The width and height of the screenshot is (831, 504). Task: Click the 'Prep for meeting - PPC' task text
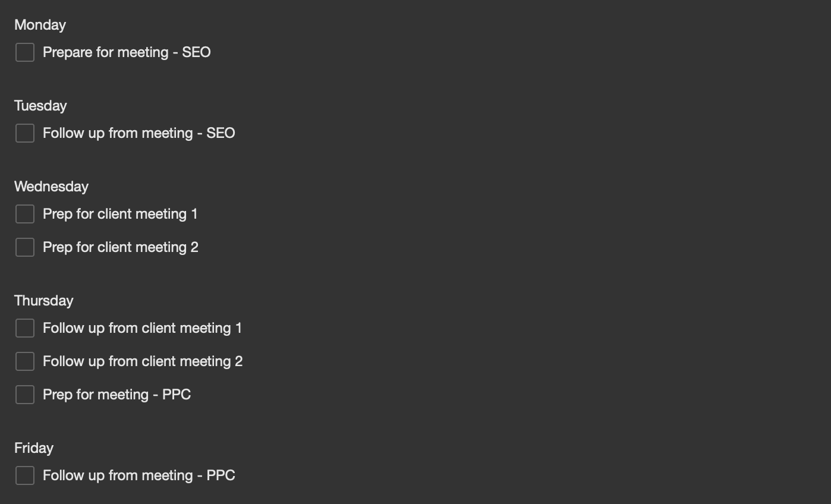point(117,395)
